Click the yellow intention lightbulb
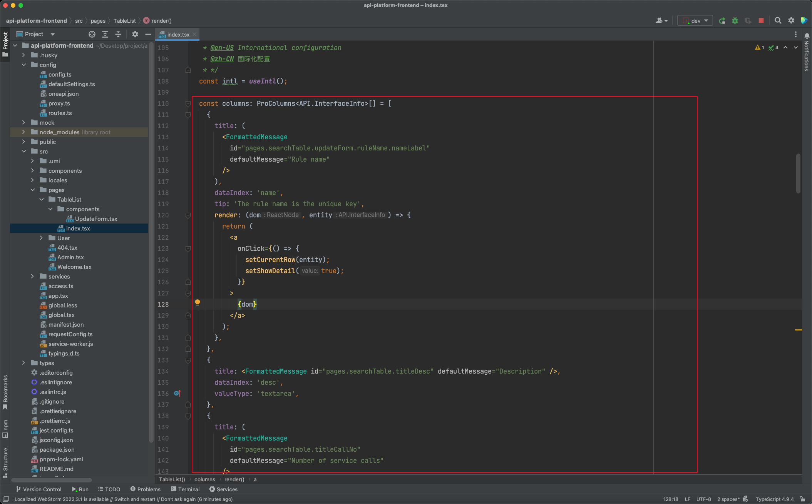The width and height of the screenshot is (812, 504). pos(198,303)
